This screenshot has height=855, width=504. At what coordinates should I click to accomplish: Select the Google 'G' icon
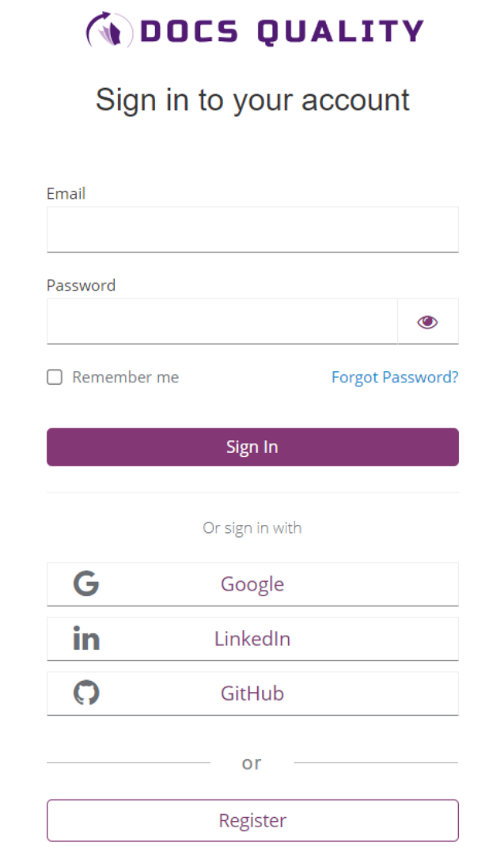[85, 583]
